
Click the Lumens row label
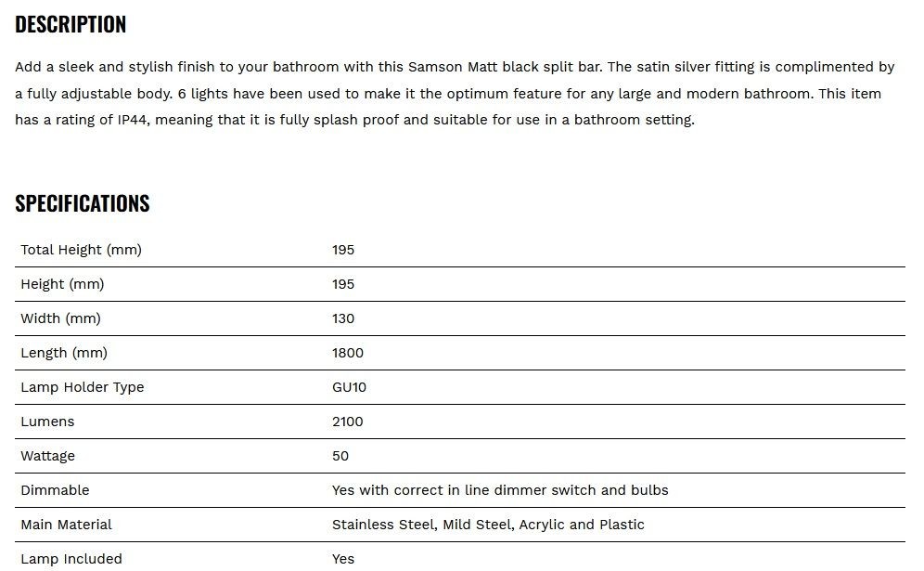coord(47,422)
